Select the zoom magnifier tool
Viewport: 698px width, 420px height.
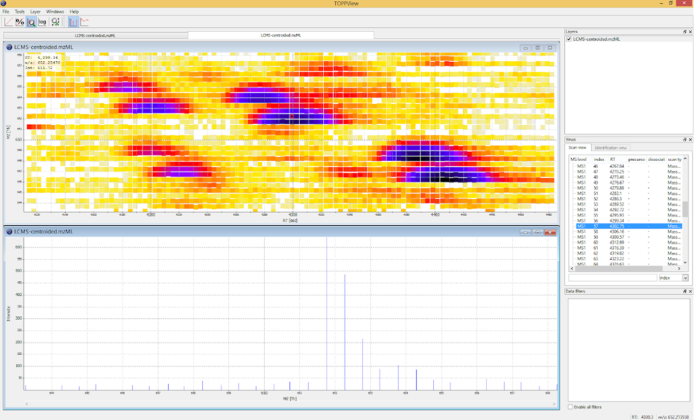pyautogui.click(x=32, y=21)
